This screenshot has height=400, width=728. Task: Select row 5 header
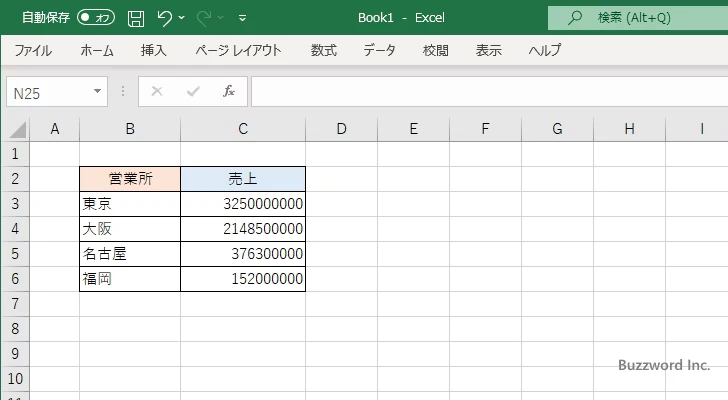coord(15,254)
